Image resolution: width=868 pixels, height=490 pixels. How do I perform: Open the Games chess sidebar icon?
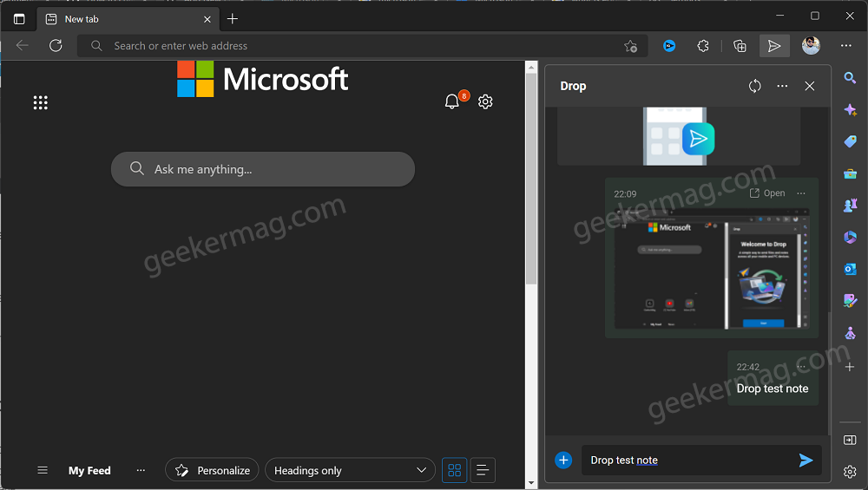click(x=850, y=206)
